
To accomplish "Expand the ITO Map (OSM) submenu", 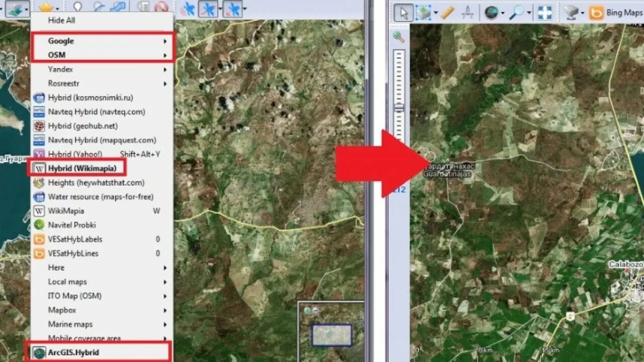I will tap(103, 296).
